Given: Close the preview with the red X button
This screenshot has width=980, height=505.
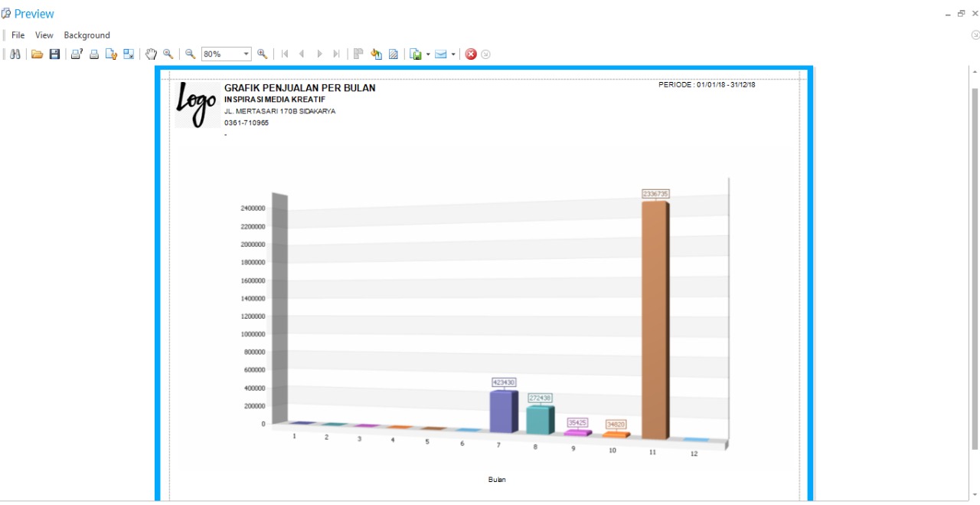Looking at the screenshot, I should (471, 54).
